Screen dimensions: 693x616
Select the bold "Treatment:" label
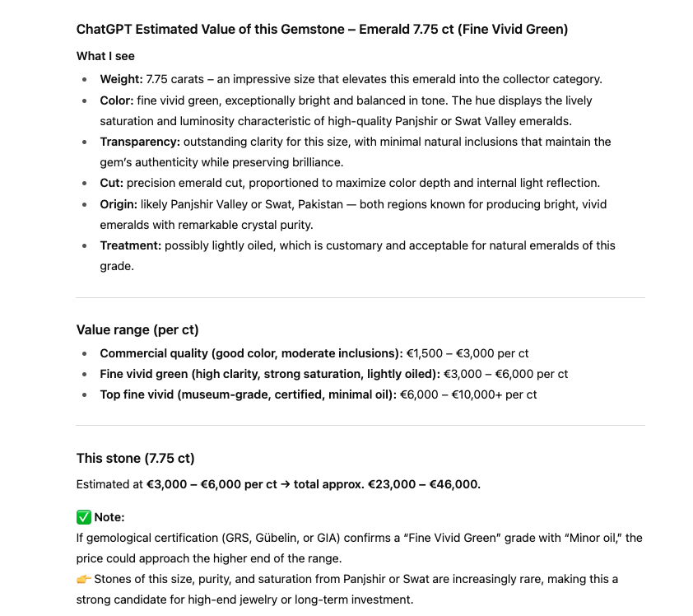pyautogui.click(x=131, y=245)
